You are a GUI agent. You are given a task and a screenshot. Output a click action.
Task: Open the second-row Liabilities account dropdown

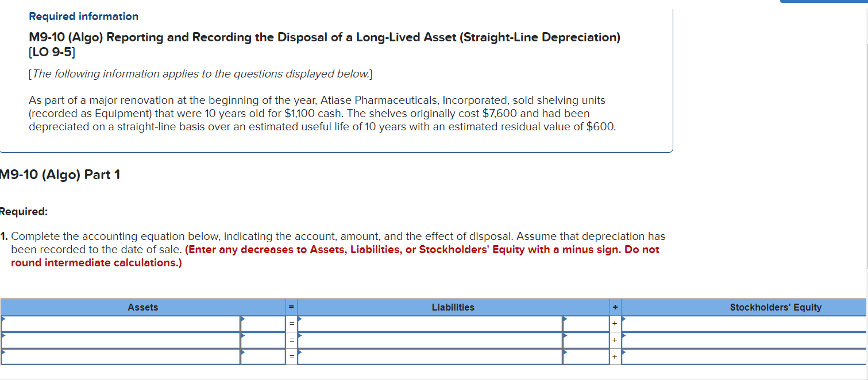[431, 340]
